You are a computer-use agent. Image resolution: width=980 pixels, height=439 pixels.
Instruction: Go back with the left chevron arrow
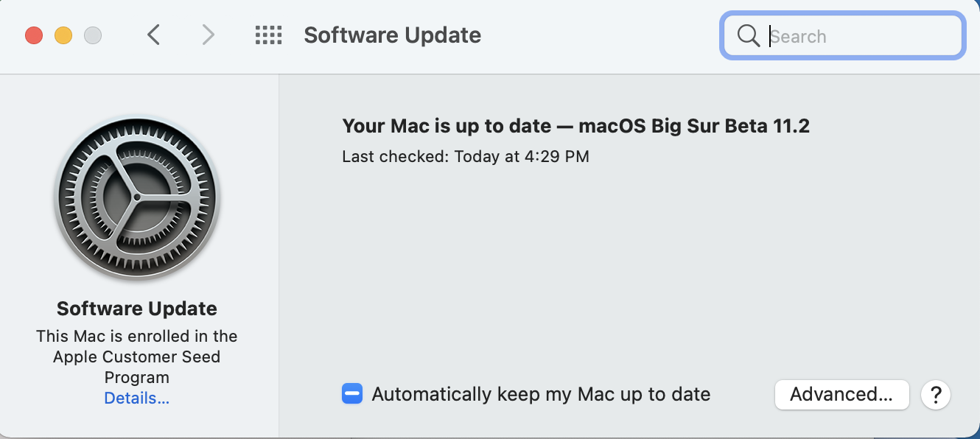click(x=153, y=35)
